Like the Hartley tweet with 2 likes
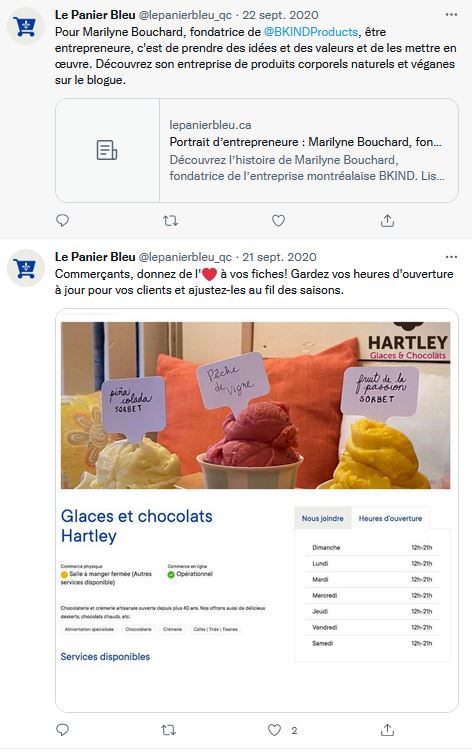 pos(274,730)
